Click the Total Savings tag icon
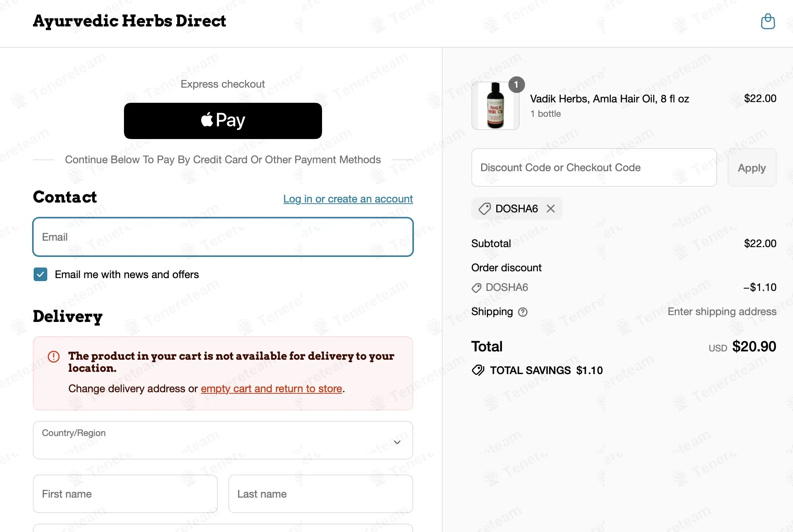This screenshot has height=532, width=793. pyautogui.click(x=478, y=370)
